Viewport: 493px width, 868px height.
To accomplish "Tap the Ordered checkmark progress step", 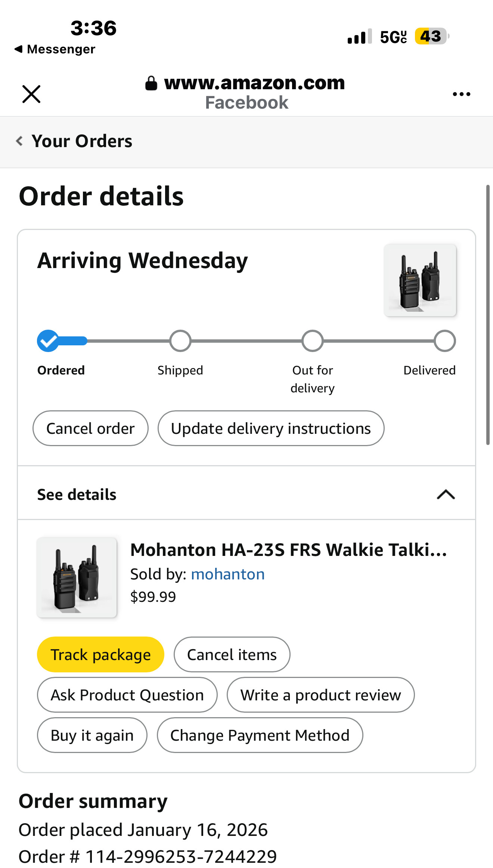I will click(48, 341).
